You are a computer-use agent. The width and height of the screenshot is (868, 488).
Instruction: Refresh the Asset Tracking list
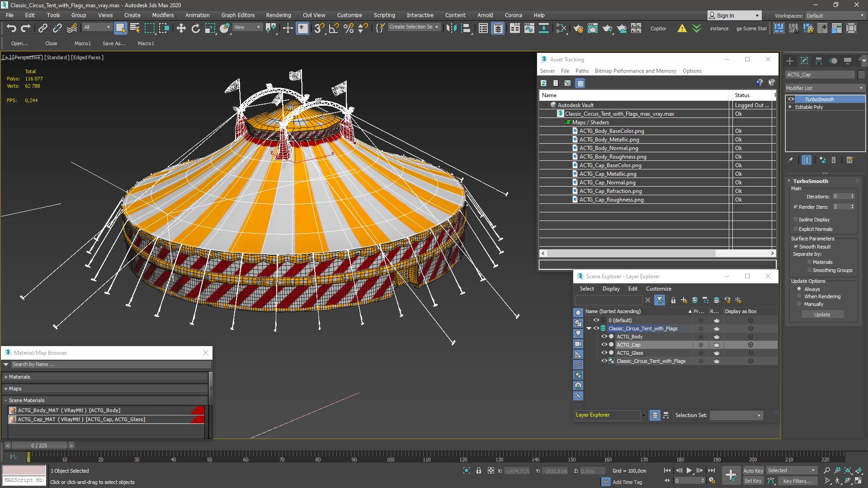tap(543, 83)
